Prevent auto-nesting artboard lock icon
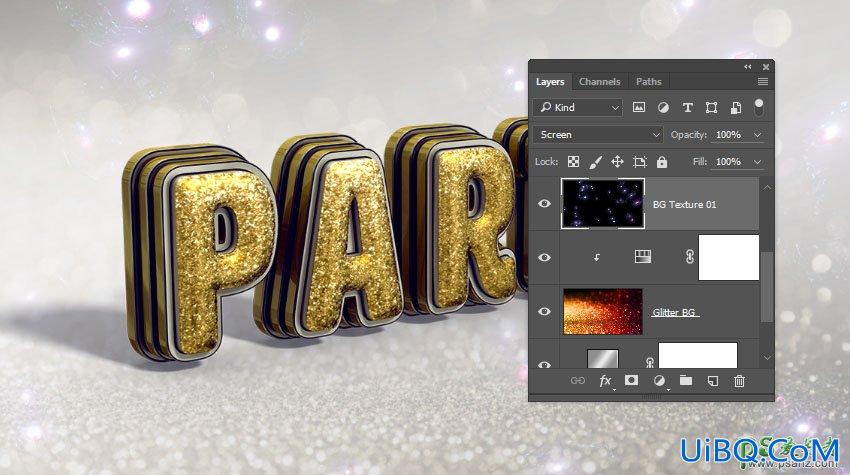Screen dimensions: 850x475 pyautogui.click(x=640, y=162)
